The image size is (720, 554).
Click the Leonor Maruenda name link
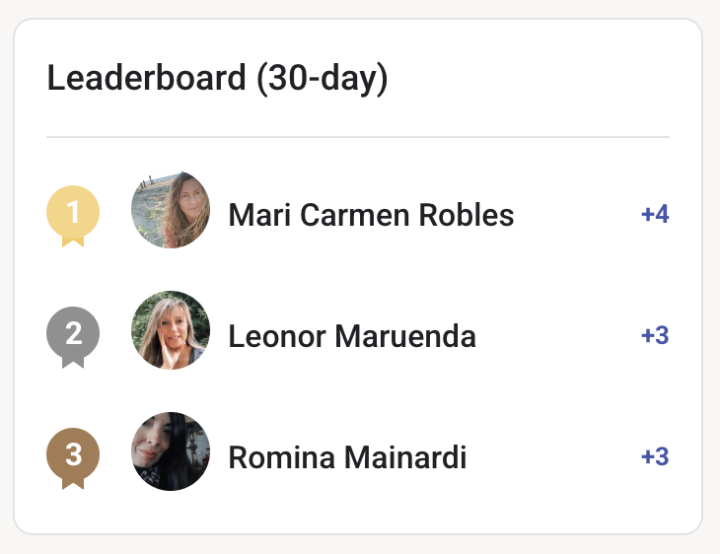[x=352, y=336]
